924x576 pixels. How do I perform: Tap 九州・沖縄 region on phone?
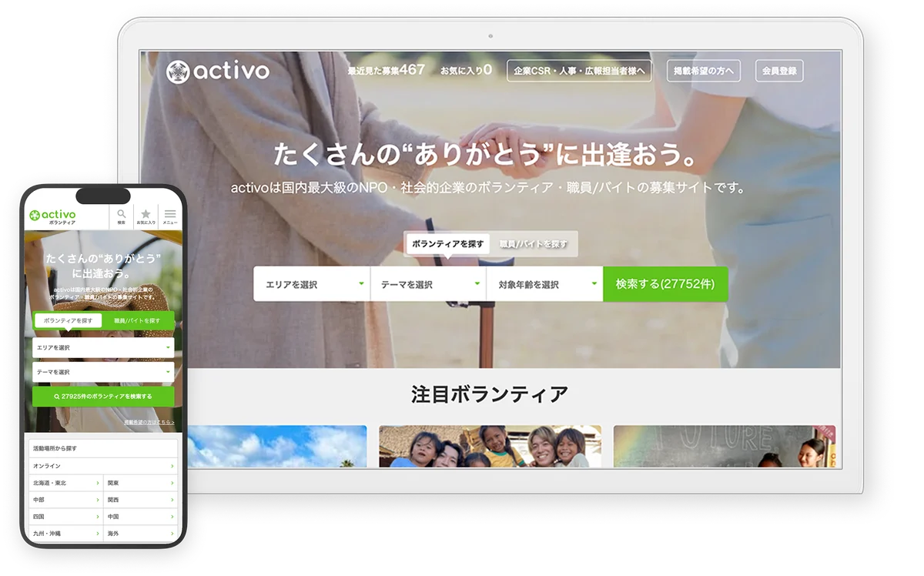pyautogui.click(x=65, y=534)
